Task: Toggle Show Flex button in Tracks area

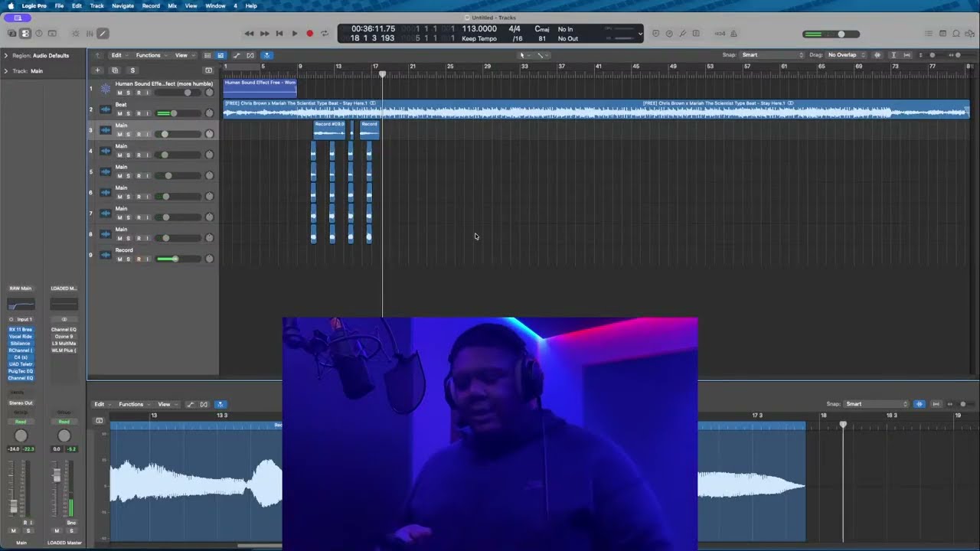Action: (x=250, y=55)
